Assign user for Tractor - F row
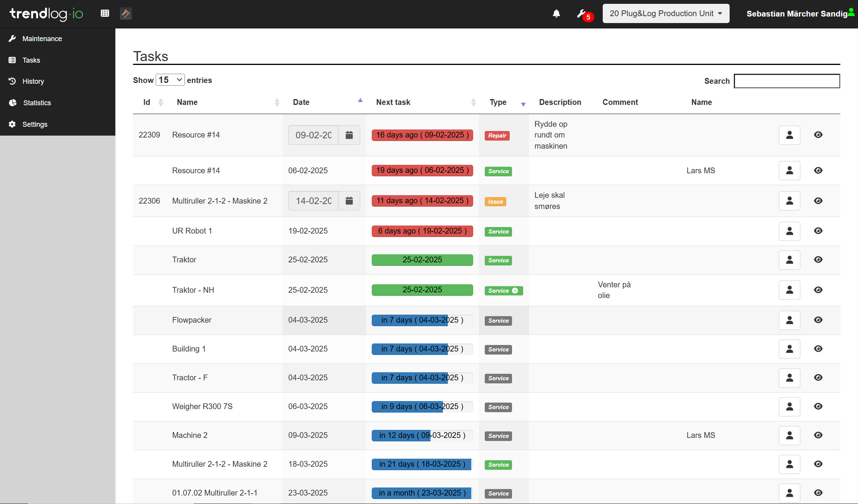The image size is (858, 504). click(x=790, y=378)
